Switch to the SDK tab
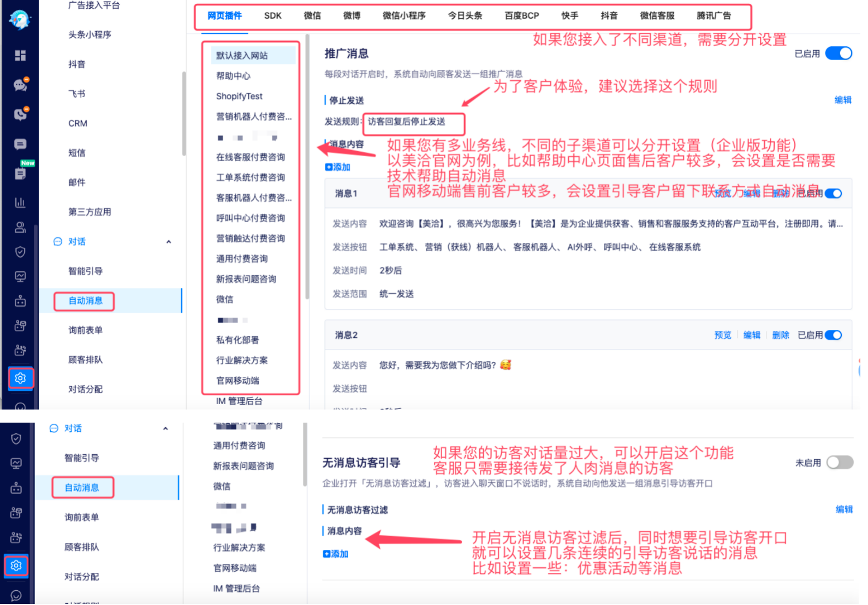The height and width of the screenshot is (605, 868). tap(273, 16)
